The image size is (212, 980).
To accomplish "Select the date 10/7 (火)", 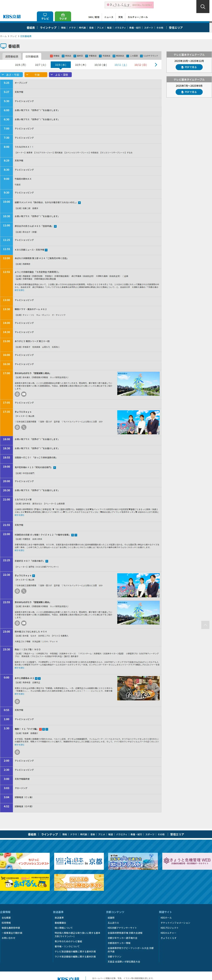I will pos(40,65).
